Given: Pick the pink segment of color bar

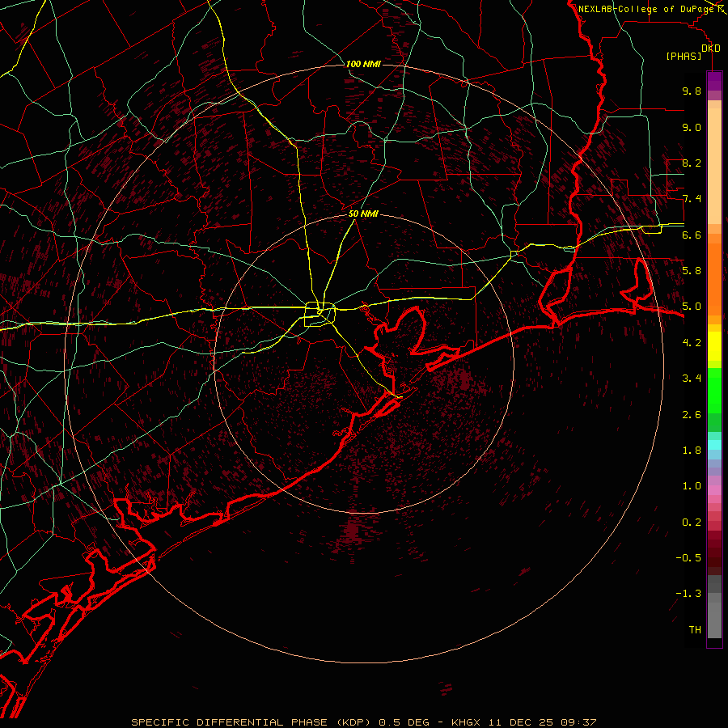Looking at the screenshot, I should pos(714,490).
